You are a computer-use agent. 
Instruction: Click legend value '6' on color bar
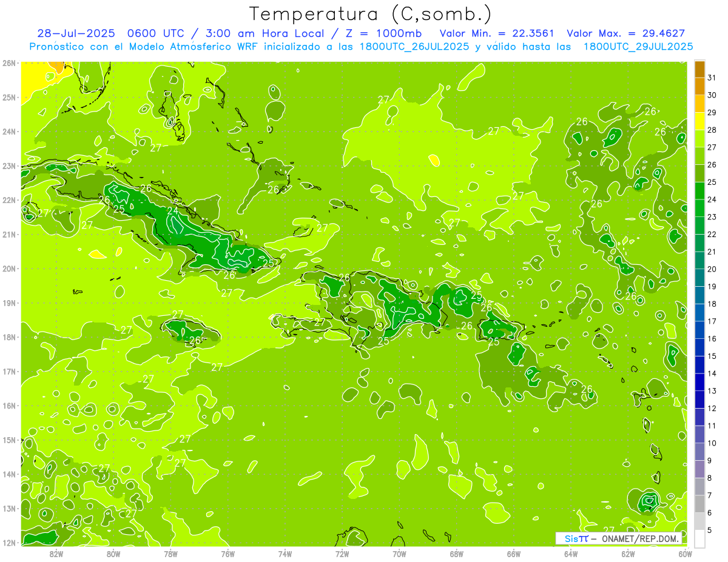click(x=710, y=513)
